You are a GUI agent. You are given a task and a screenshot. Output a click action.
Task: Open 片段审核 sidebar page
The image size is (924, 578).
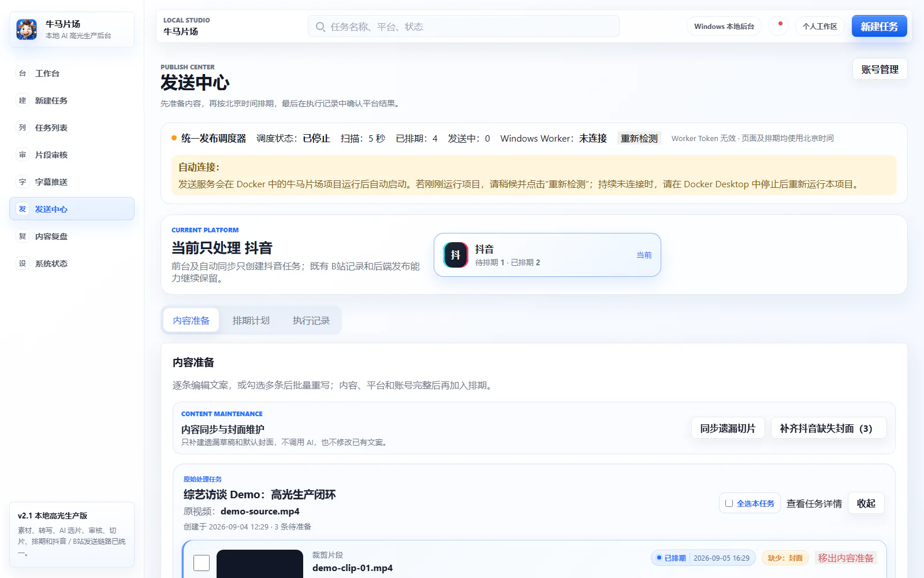72,155
